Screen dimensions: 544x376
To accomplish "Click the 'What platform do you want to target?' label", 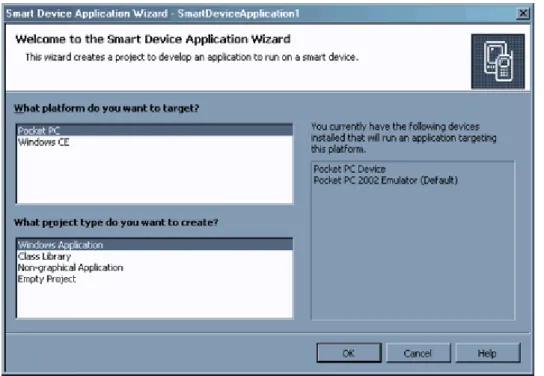I will tap(107, 108).
